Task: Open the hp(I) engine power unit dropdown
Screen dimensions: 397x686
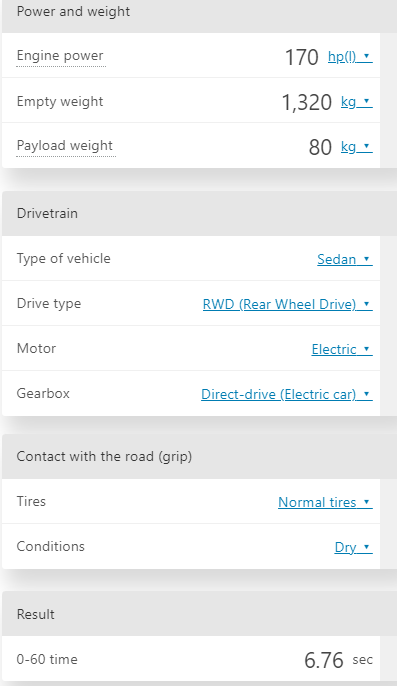Action: coord(350,57)
